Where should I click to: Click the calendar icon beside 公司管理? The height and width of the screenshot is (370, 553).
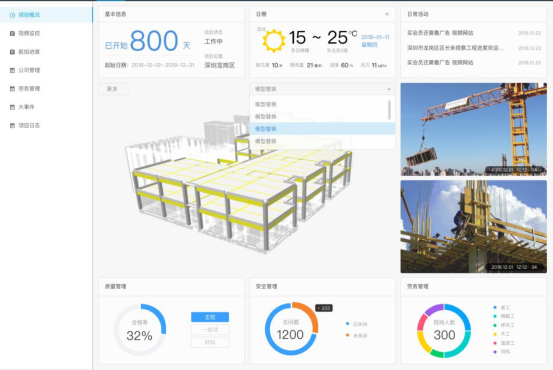(12, 70)
